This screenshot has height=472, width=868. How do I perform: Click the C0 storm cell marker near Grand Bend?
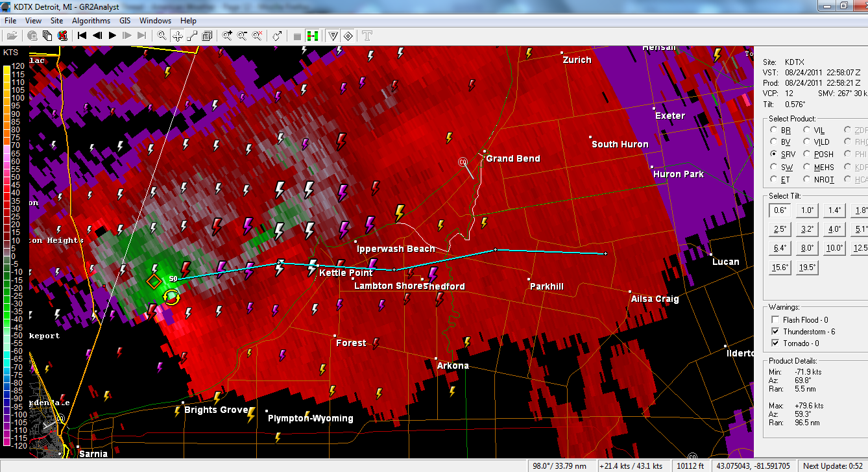click(x=463, y=162)
